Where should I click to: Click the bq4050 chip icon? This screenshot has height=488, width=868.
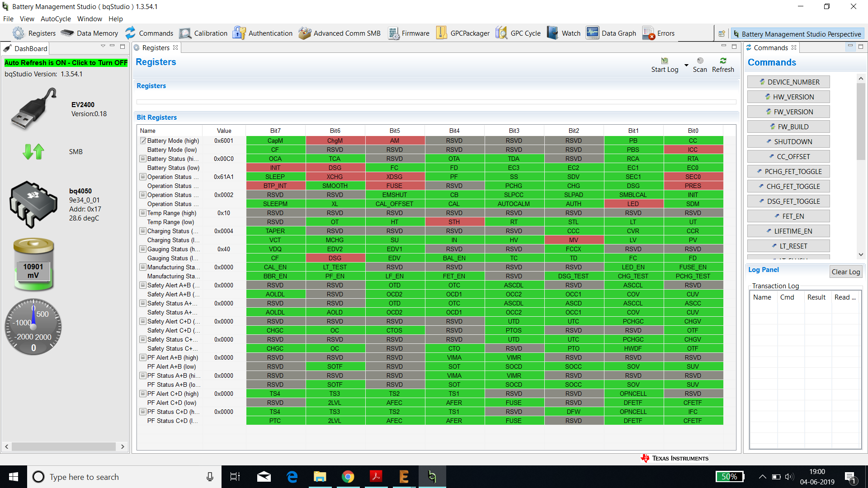coord(33,204)
